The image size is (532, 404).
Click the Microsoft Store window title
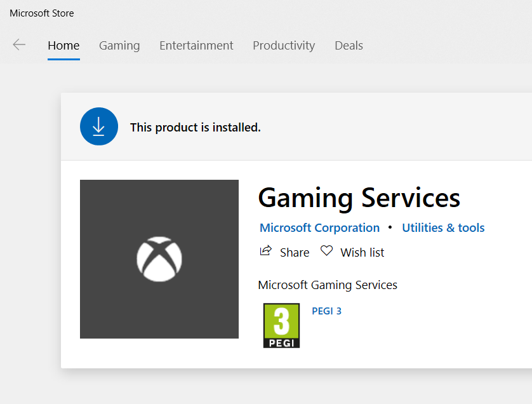[x=42, y=13]
